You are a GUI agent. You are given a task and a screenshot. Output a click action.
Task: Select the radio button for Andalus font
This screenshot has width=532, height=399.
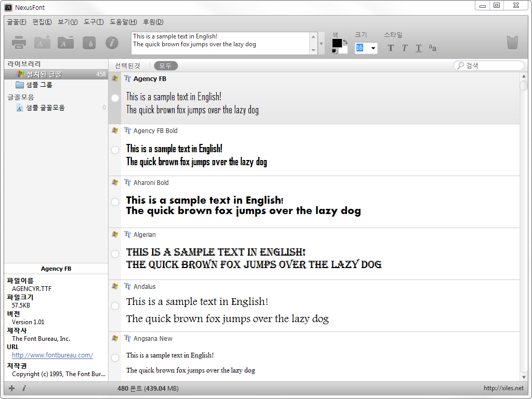[x=115, y=306]
